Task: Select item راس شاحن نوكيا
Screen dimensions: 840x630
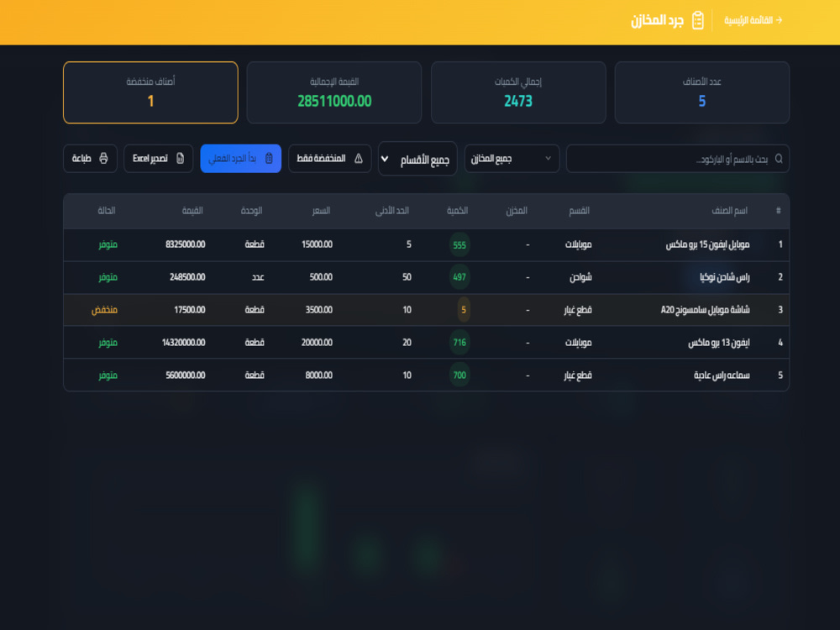Action: 724,277
